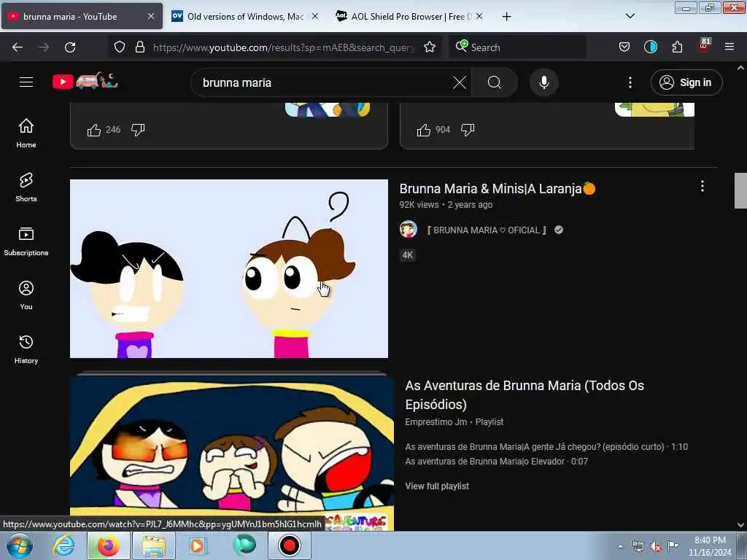
Task: Click the Firefox taskbar button
Action: click(x=108, y=545)
